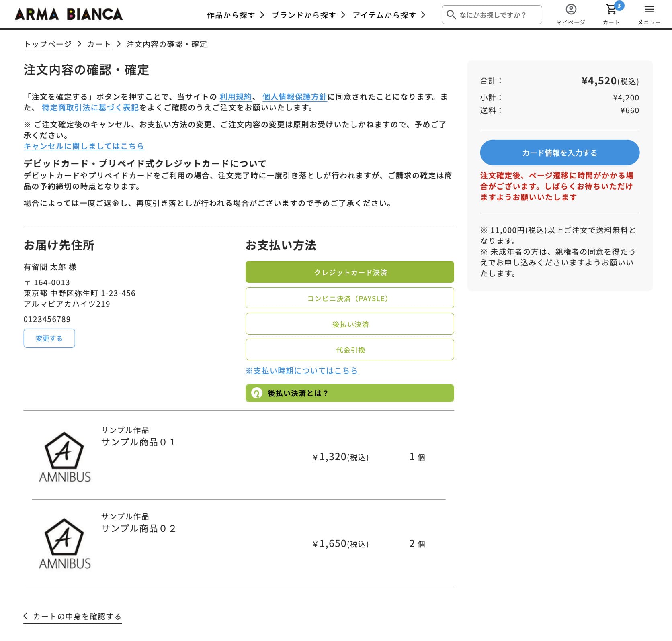
Task: Open My Page account icon
Action: click(571, 10)
